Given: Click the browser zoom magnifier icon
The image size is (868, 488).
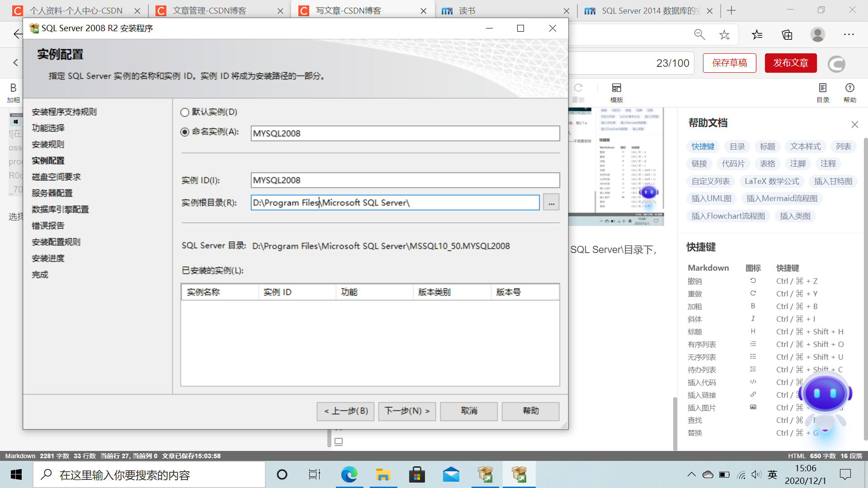Looking at the screenshot, I should [x=699, y=35].
